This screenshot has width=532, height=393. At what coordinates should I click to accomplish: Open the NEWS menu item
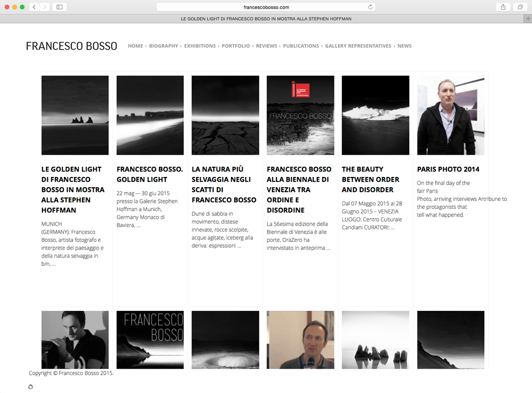404,46
